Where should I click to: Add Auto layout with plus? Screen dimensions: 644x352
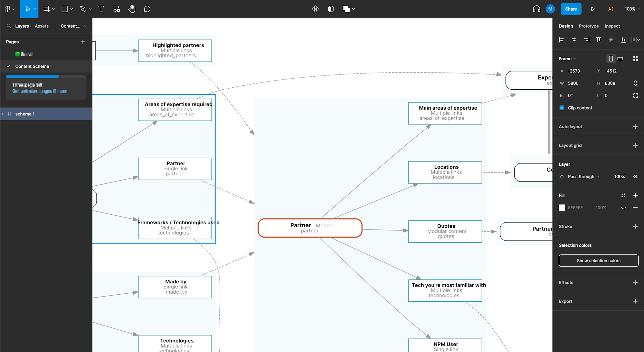(635, 127)
